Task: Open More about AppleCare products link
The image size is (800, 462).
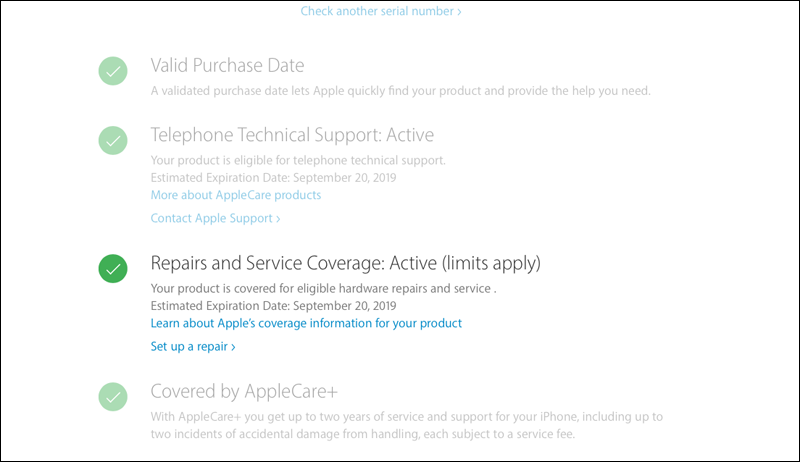Action: 235,194
